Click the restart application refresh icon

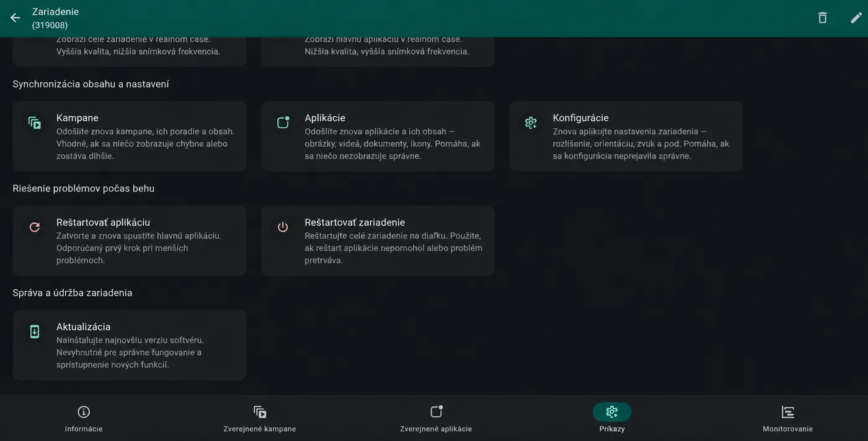(35, 227)
